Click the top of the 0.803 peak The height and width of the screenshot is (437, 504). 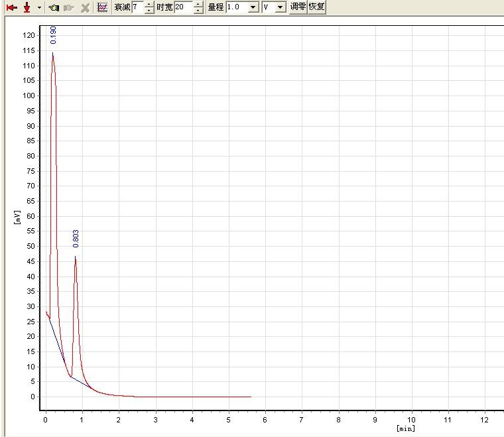(75, 257)
